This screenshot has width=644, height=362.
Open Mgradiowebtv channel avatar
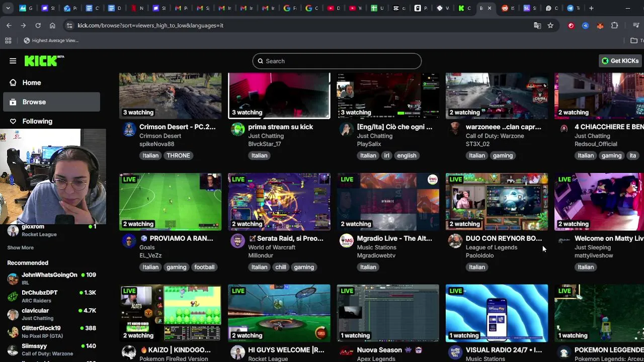click(x=346, y=241)
